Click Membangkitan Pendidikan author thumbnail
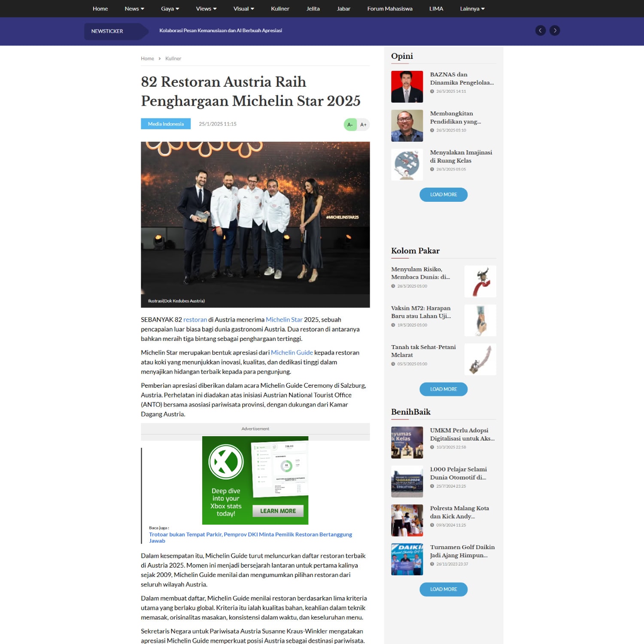 point(407,126)
